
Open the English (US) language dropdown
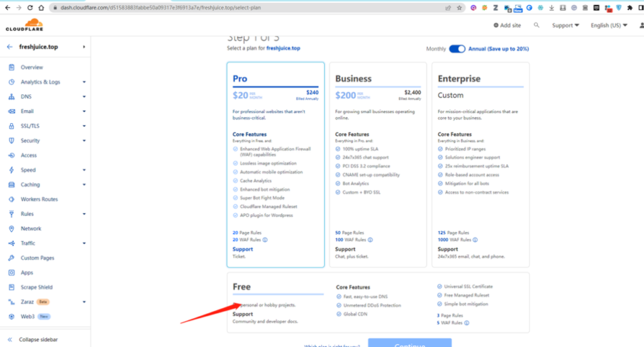[609, 26]
